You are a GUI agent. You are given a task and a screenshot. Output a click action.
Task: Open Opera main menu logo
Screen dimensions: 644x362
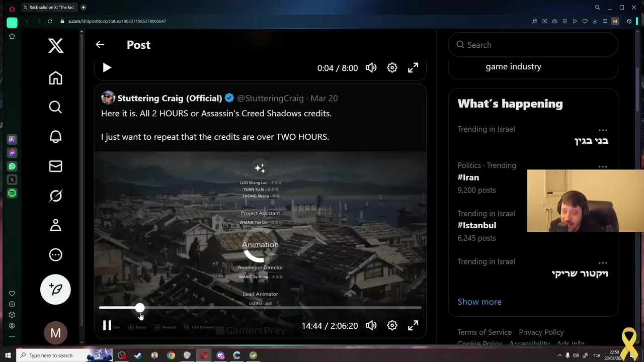pos(12,9)
